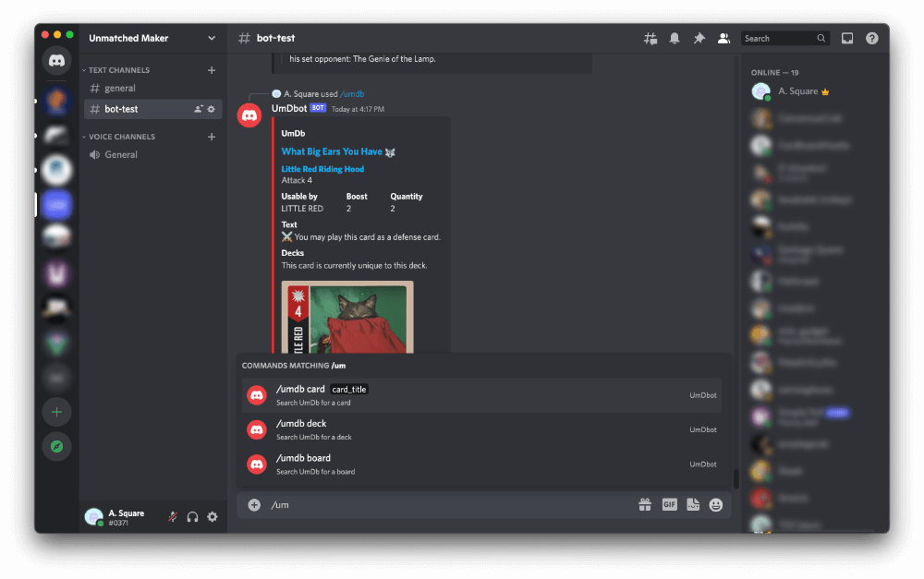924x579 pixels.
Task: Open Explore Public Servers compass icon
Action: [56, 446]
